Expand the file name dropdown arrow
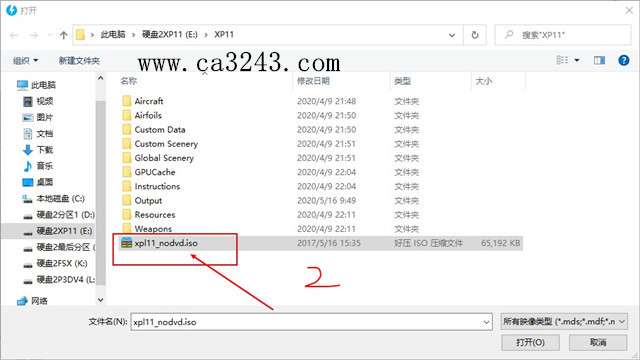640x360 pixels. (x=487, y=322)
